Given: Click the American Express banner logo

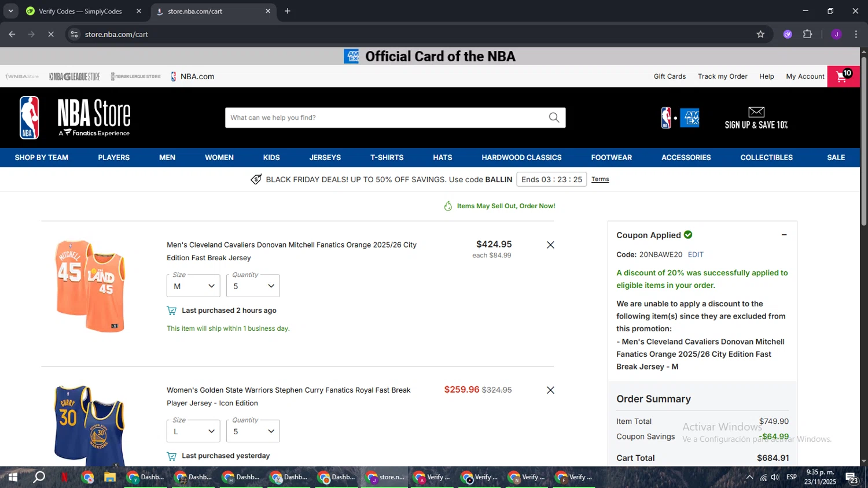Looking at the screenshot, I should click(x=351, y=56).
